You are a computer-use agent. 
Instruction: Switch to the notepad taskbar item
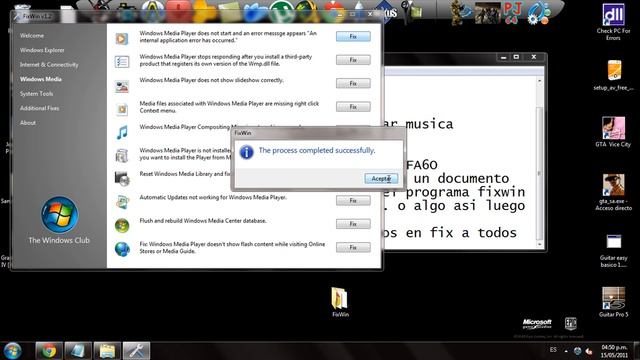(x=78, y=351)
